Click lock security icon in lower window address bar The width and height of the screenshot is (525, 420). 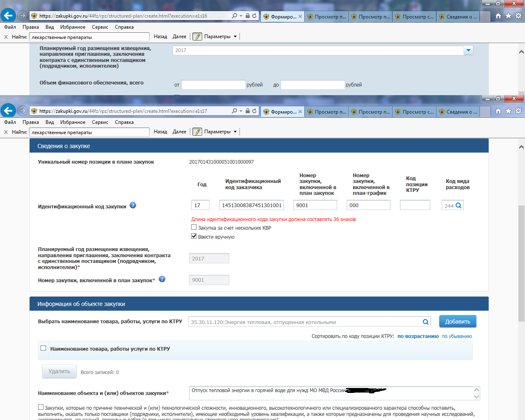coord(248,111)
